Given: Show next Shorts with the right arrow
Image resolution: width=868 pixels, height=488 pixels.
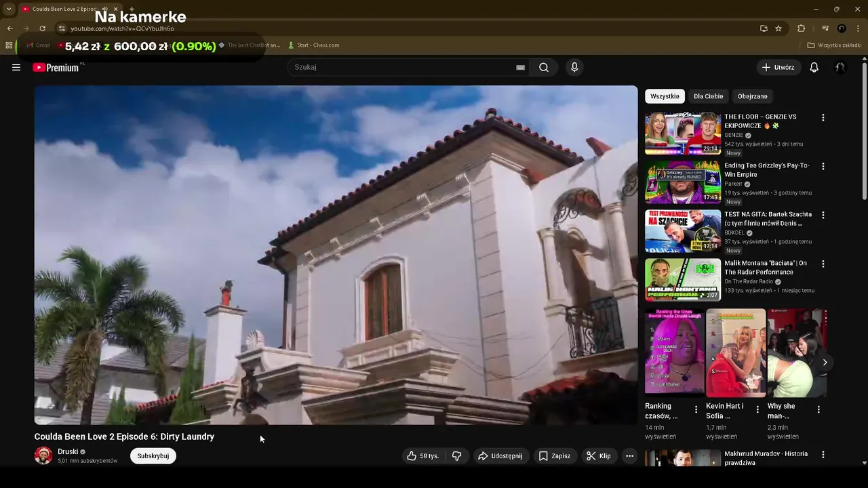Looking at the screenshot, I should 825,363.
